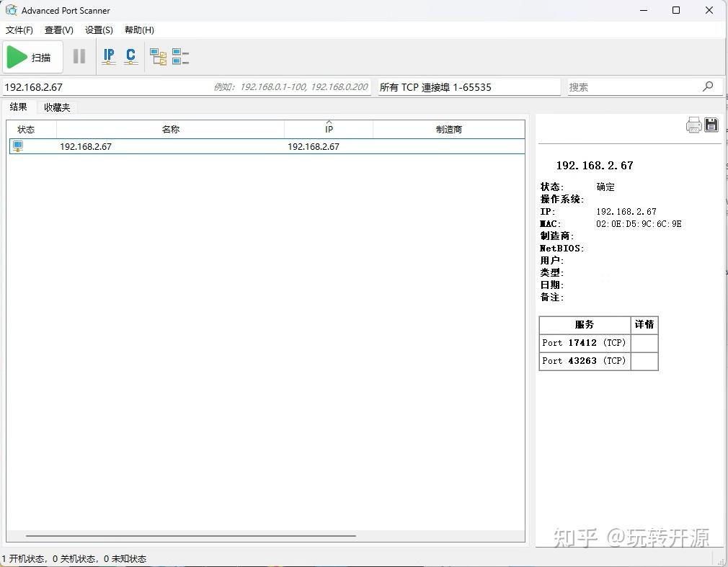The image size is (728, 567).
Task: Select the 结果 tab
Action: [19, 107]
